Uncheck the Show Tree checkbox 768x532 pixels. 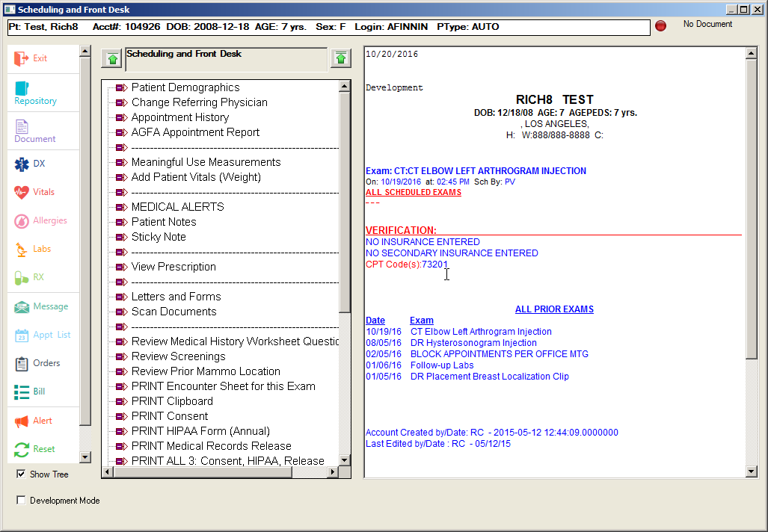coord(22,474)
